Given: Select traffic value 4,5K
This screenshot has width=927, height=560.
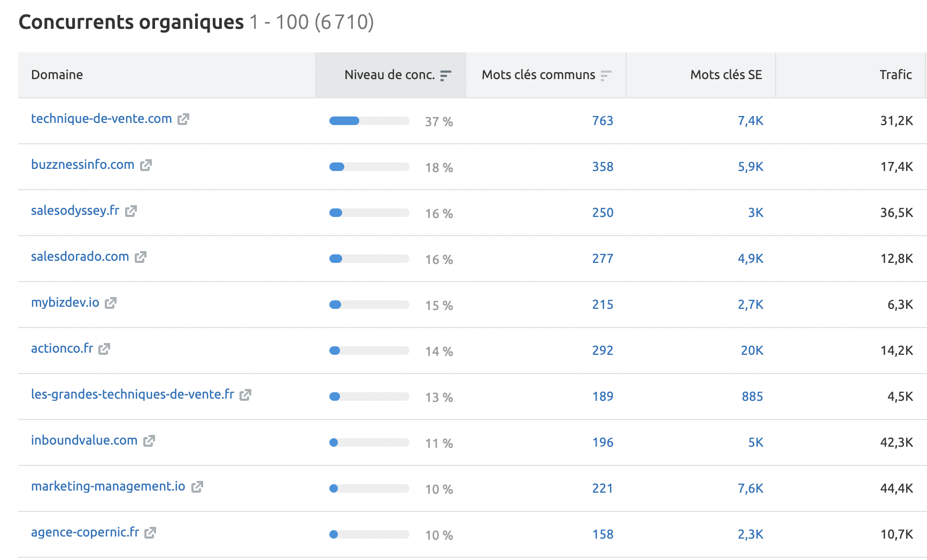Looking at the screenshot, I should [900, 396].
